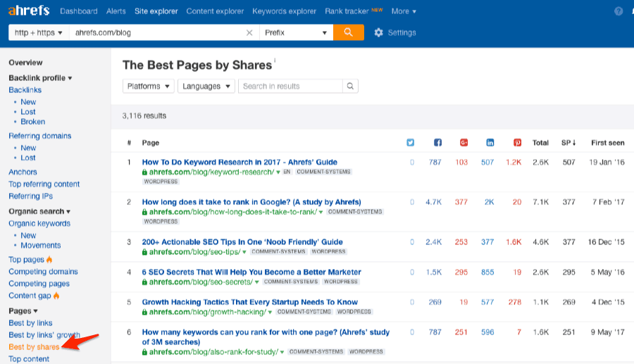The image size is (634, 364).
Task: Click the flame icon next to Top pages
Action: coord(49,259)
